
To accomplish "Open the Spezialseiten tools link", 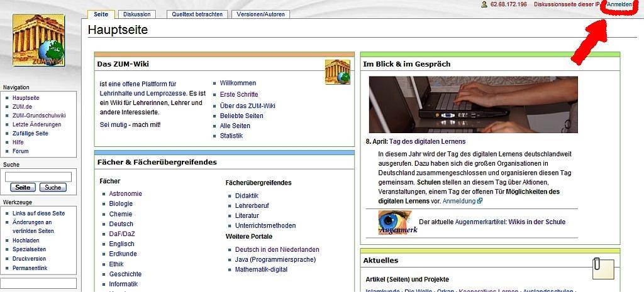I will coord(29,249).
